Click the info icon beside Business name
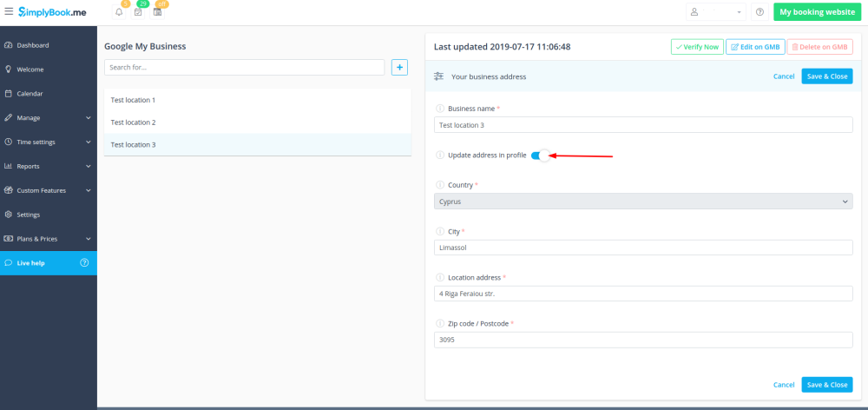 click(439, 109)
